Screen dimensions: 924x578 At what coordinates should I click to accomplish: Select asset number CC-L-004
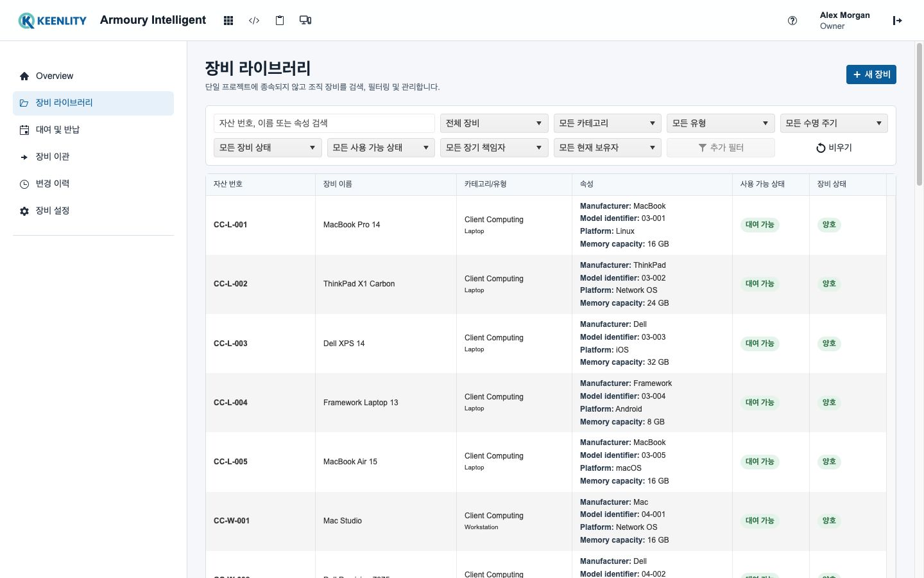point(230,403)
